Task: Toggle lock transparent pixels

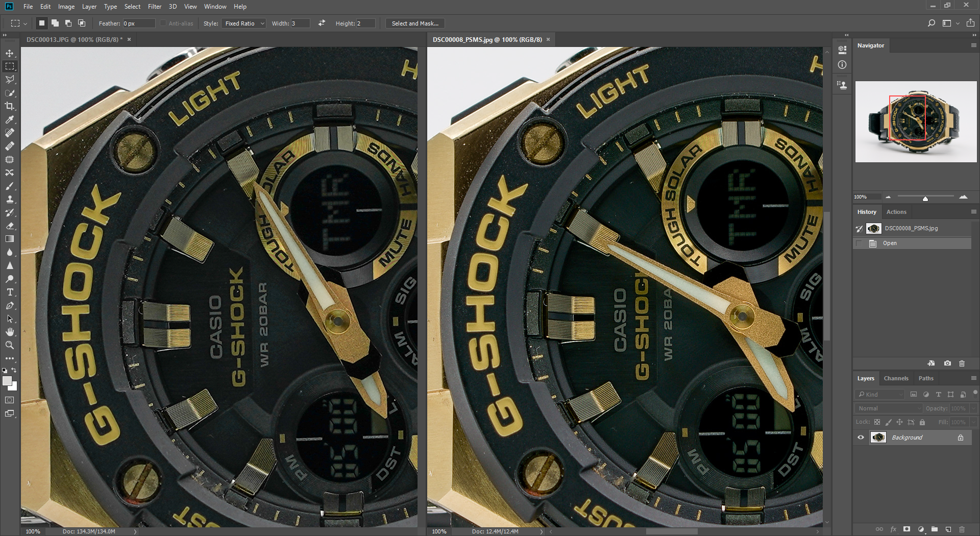Action: [x=877, y=422]
